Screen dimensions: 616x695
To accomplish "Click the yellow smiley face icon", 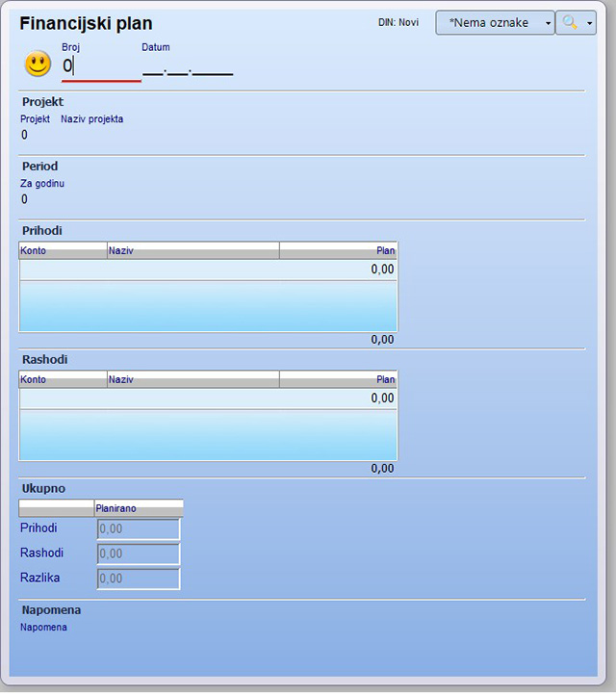I will click(x=38, y=64).
